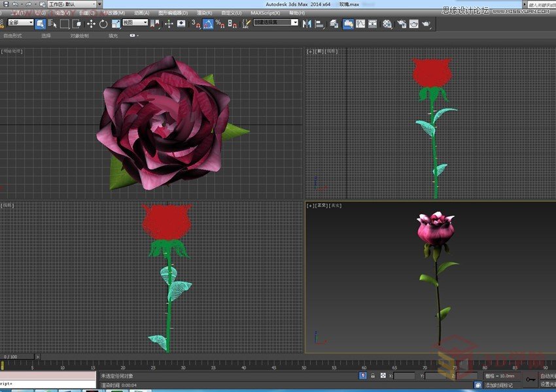Click the 添加时间标记 time tag field
The height and width of the screenshot is (392, 556).
pos(502,385)
